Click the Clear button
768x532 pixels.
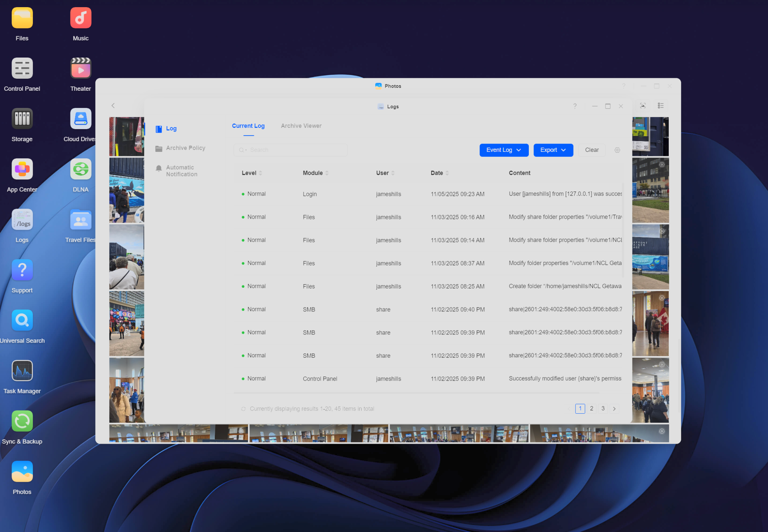(x=592, y=150)
